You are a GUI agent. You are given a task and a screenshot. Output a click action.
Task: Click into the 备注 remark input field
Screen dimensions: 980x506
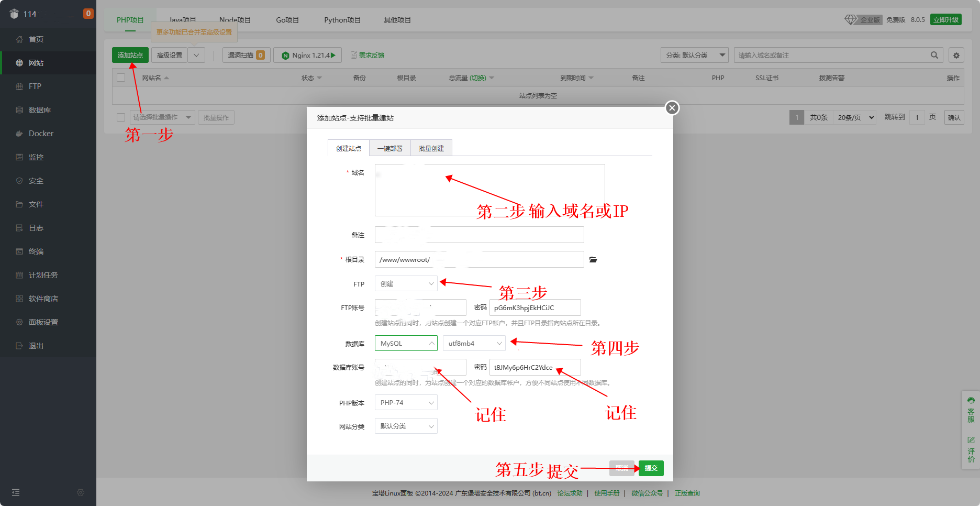479,235
